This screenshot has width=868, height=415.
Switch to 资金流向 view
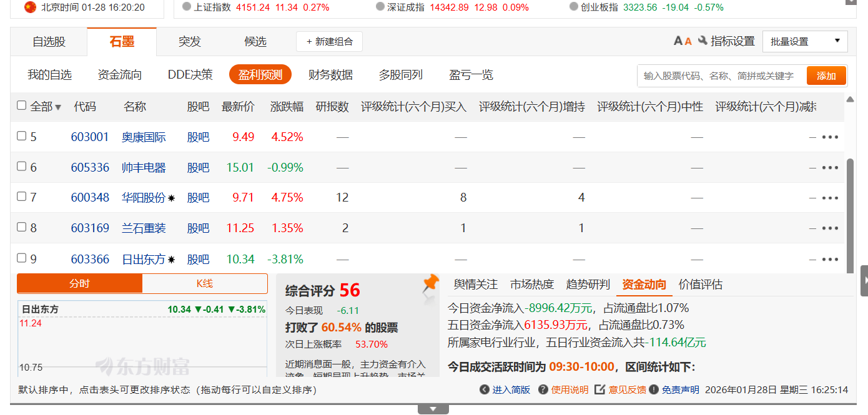coord(120,75)
